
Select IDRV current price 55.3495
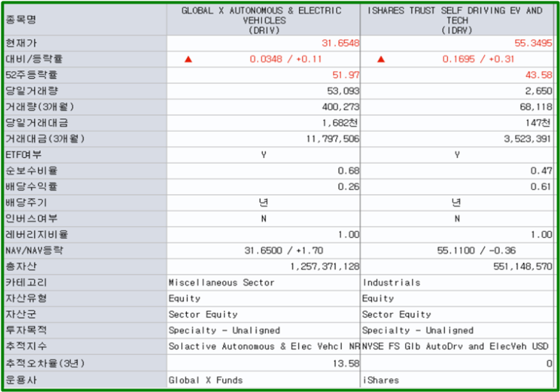533,43
